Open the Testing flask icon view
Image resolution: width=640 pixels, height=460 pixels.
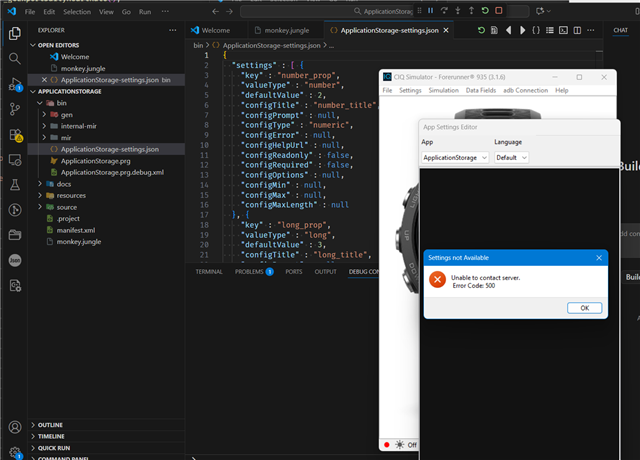coord(14,185)
